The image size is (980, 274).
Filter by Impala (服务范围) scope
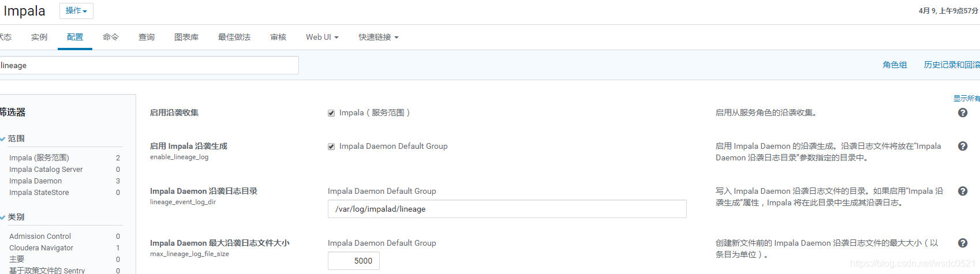click(39, 157)
